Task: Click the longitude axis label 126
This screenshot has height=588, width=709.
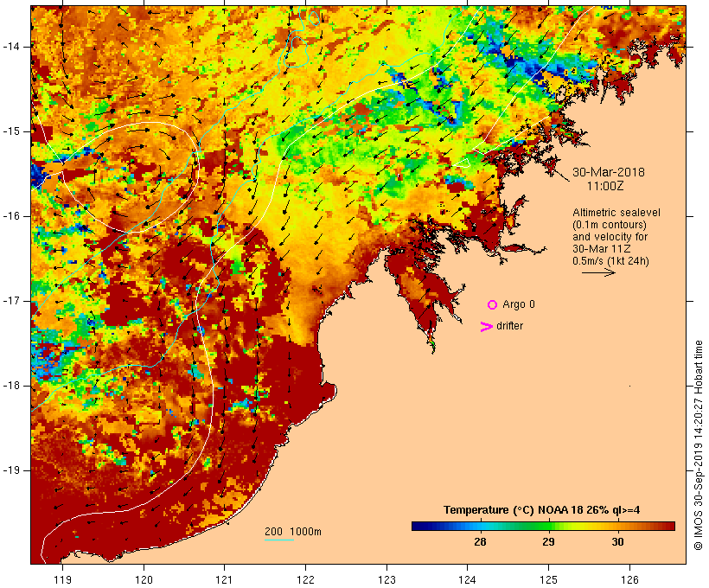Action: (x=629, y=579)
